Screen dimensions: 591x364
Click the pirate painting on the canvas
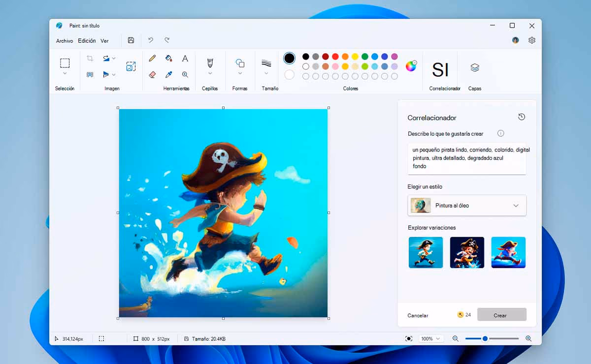click(x=223, y=213)
